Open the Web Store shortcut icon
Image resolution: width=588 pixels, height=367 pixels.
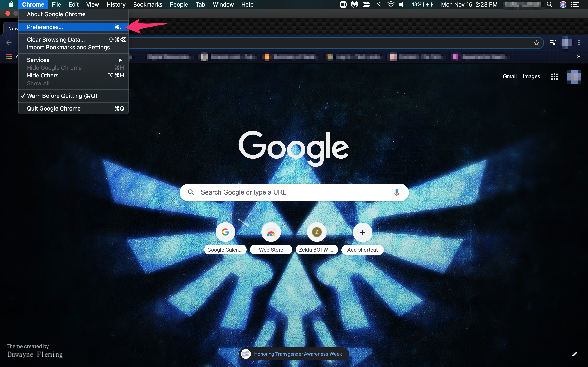271,232
